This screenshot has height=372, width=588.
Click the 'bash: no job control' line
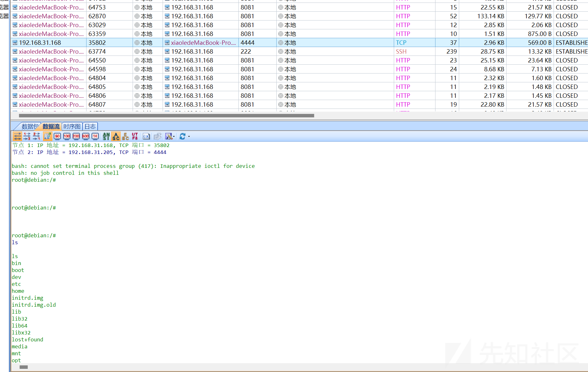[x=65, y=173]
